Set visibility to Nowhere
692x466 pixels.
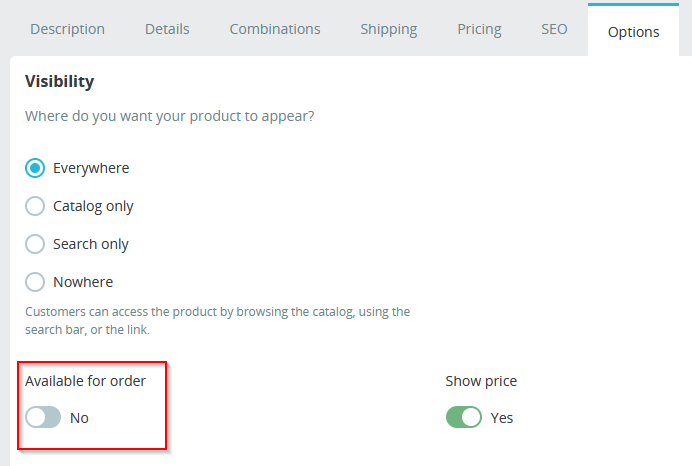click(x=35, y=282)
